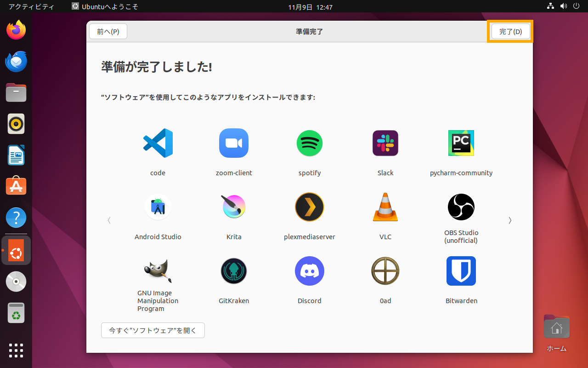588x368 pixels.
Task: Open the Ubuntu installer icon in the dock
Action: point(16,250)
